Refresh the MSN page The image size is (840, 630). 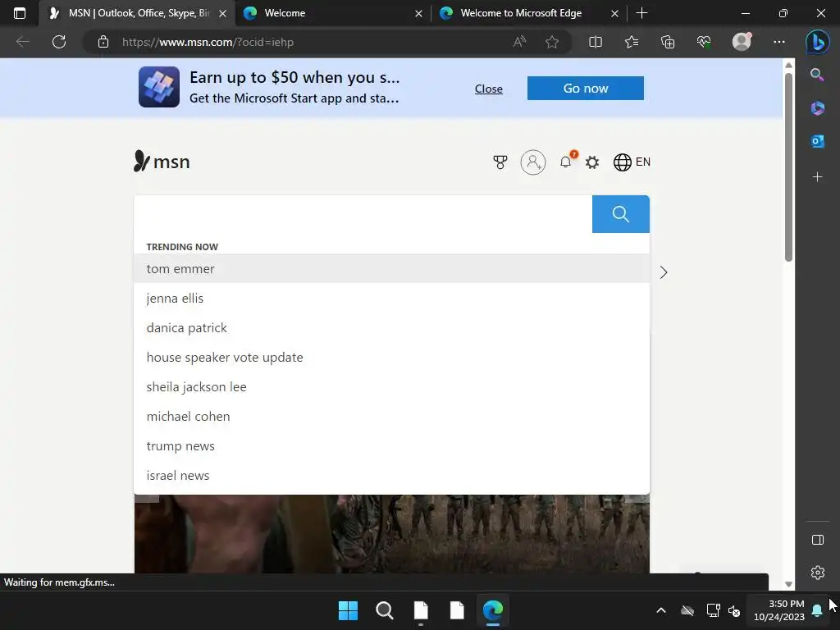tap(59, 42)
